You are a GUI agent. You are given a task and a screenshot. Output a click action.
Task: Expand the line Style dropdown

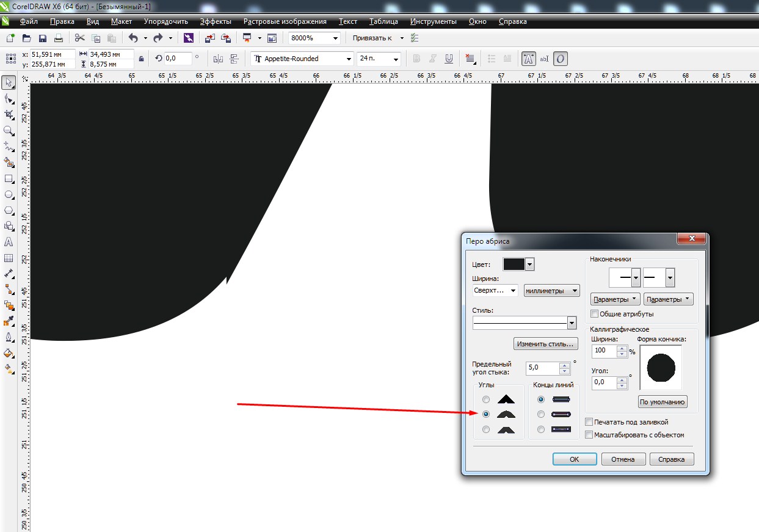pyautogui.click(x=572, y=322)
